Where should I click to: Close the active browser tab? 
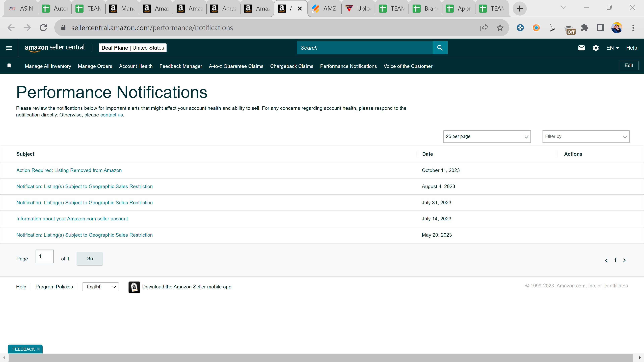click(x=300, y=9)
